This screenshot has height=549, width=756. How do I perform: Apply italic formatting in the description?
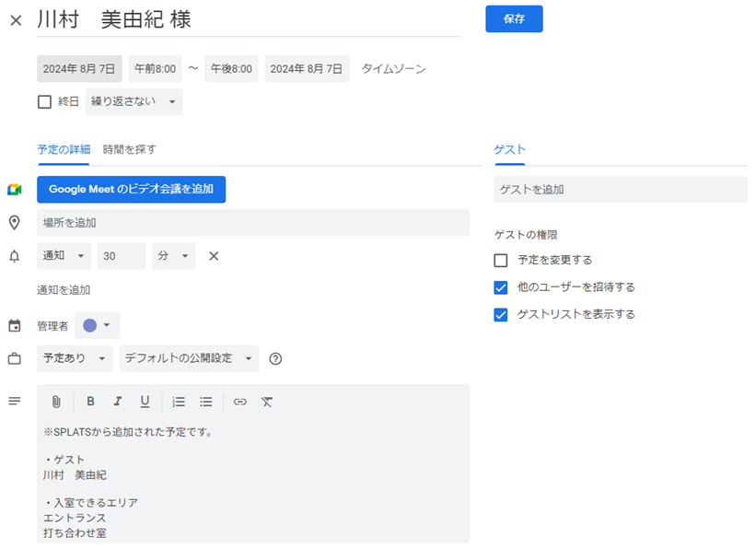(116, 402)
